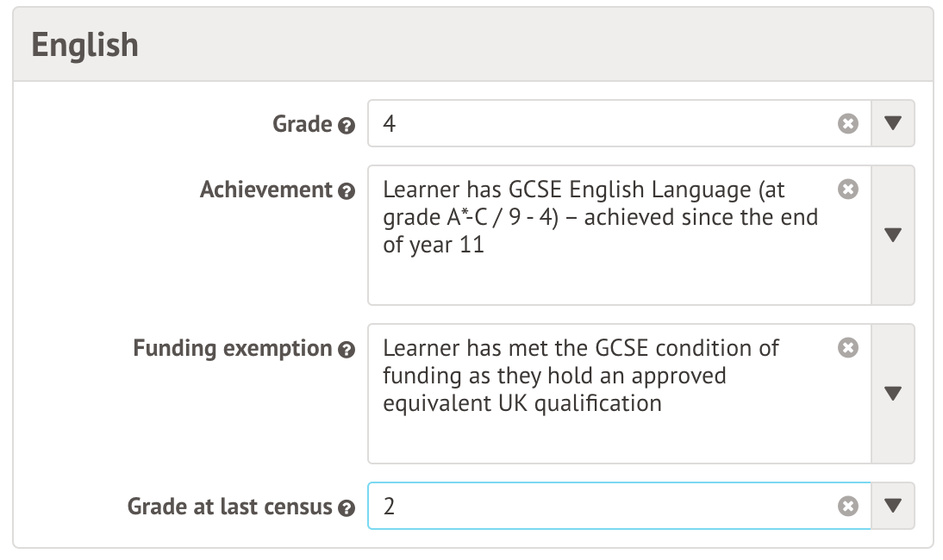Select the Achievement text box about GCSE English Language
Viewport: 943px width, 560px height.
(603, 234)
